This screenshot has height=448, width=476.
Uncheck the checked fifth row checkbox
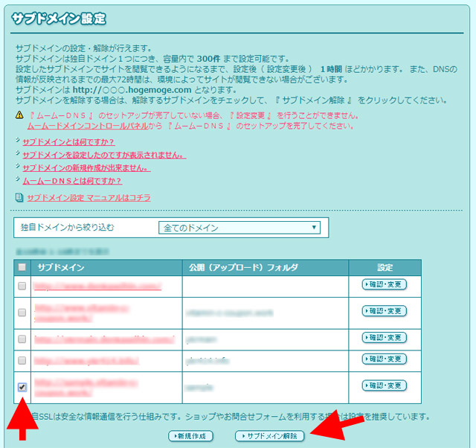tap(22, 387)
